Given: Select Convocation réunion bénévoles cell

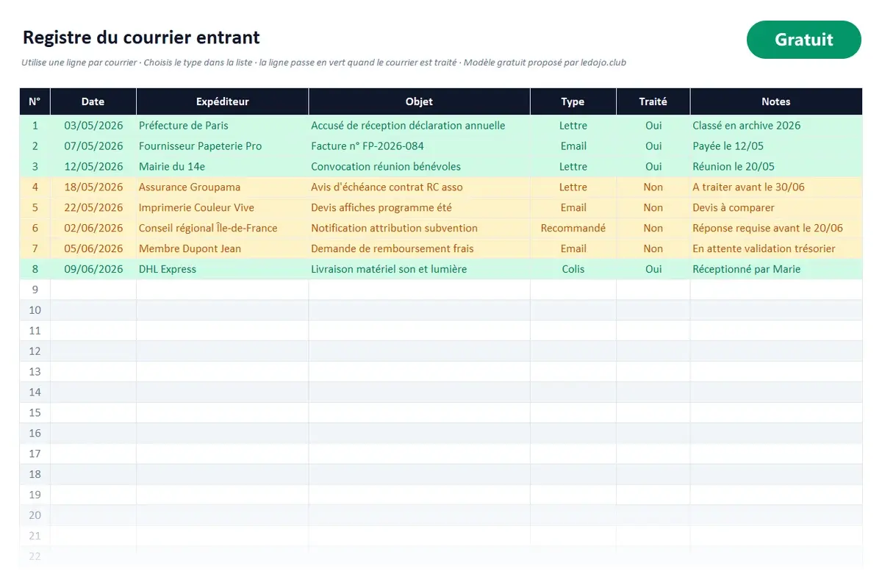Looking at the screenshot, I should click(x=419, y=167).
